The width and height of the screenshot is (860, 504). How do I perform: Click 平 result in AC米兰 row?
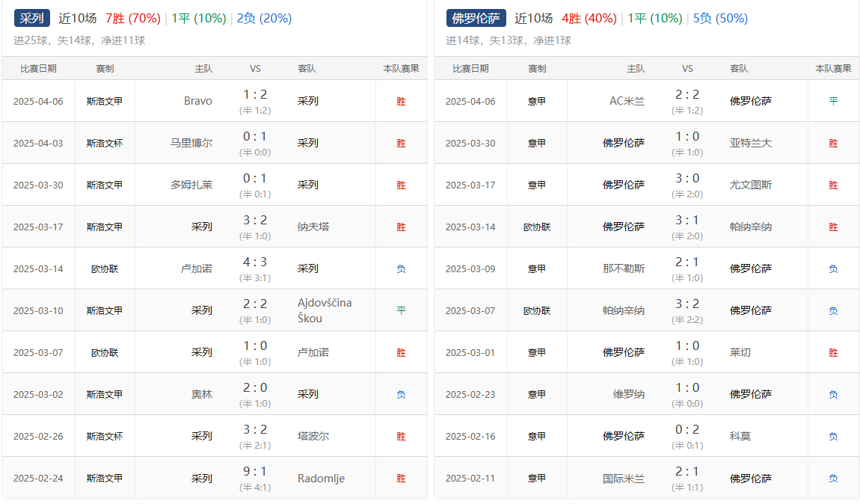click(833, 101)
